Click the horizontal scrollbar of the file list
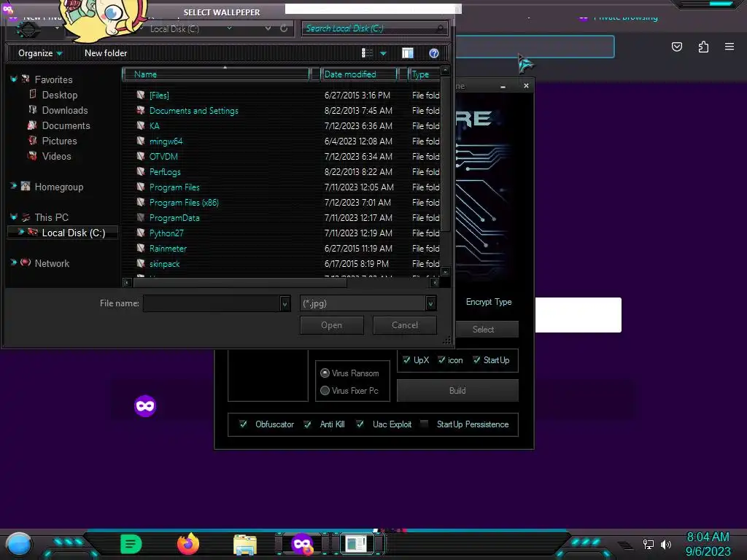The image size is (747, 560). 239,282
